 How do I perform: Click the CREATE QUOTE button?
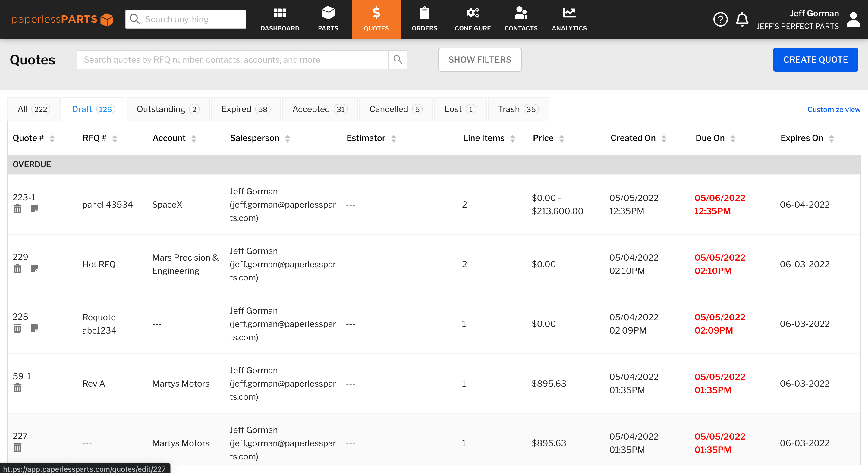pos(816,60)
